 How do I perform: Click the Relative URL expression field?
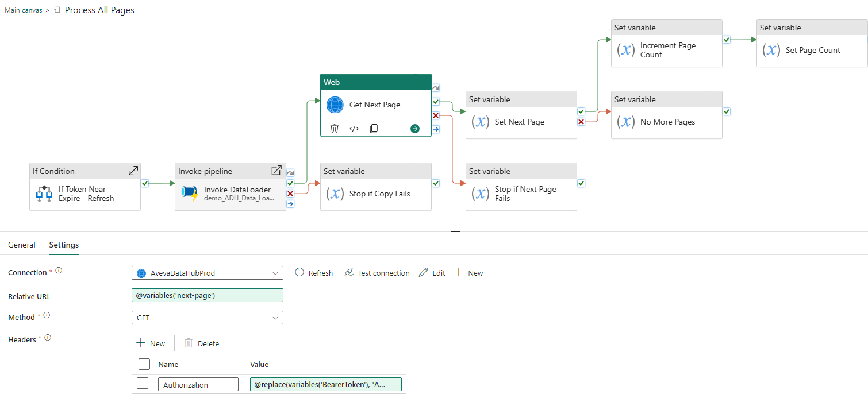tap(208, 295)
